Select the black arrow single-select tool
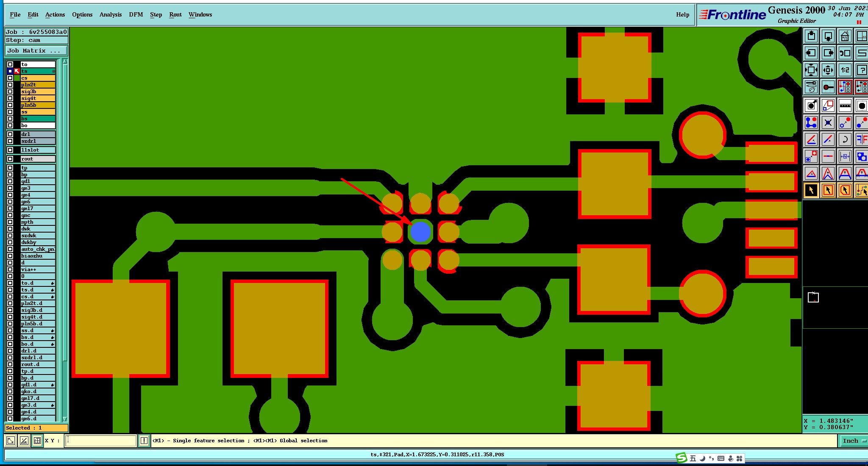Image resolution: width=868 pixels, height=466 pixels. pos(811,190)
